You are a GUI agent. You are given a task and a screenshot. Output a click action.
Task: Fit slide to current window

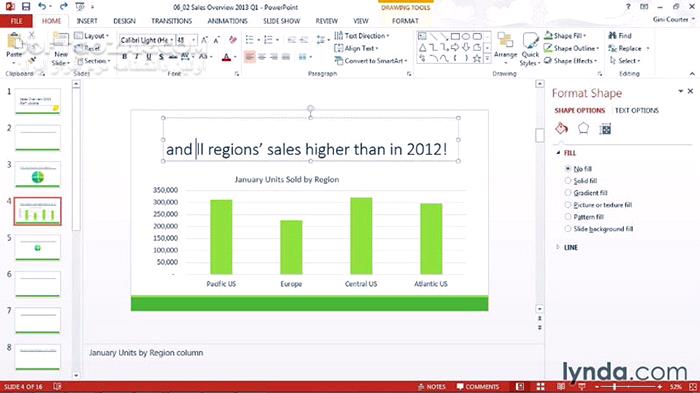point(693,387)
